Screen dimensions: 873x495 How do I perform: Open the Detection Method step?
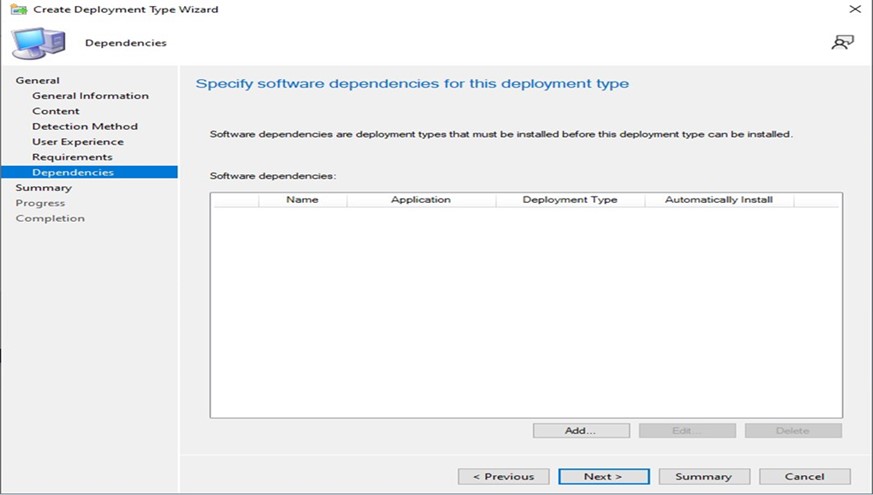click(85, 126)
